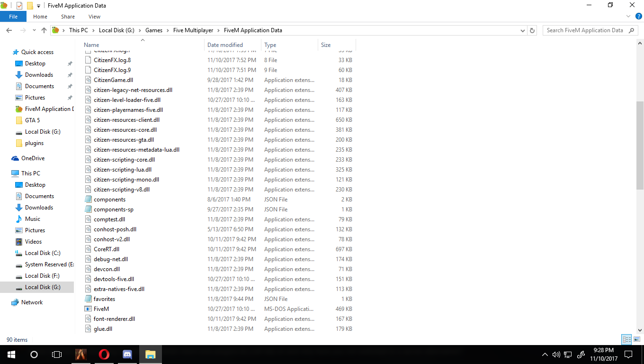644x364 pixels.
Task: Click the Help question mark icon
Action: tap(638, 16)
